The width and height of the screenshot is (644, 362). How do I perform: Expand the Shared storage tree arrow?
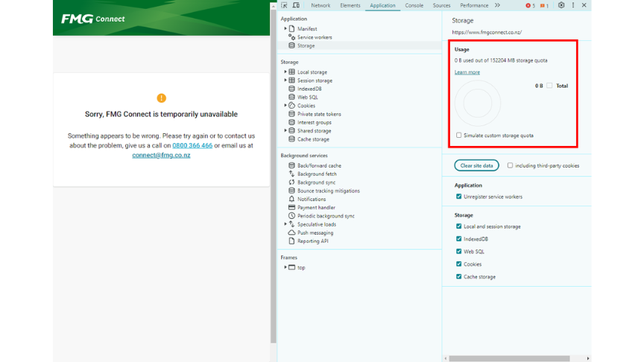point(285,130)
